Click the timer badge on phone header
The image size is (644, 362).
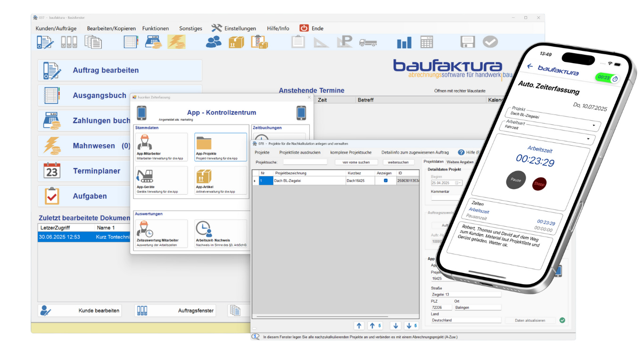pos(607,78)
